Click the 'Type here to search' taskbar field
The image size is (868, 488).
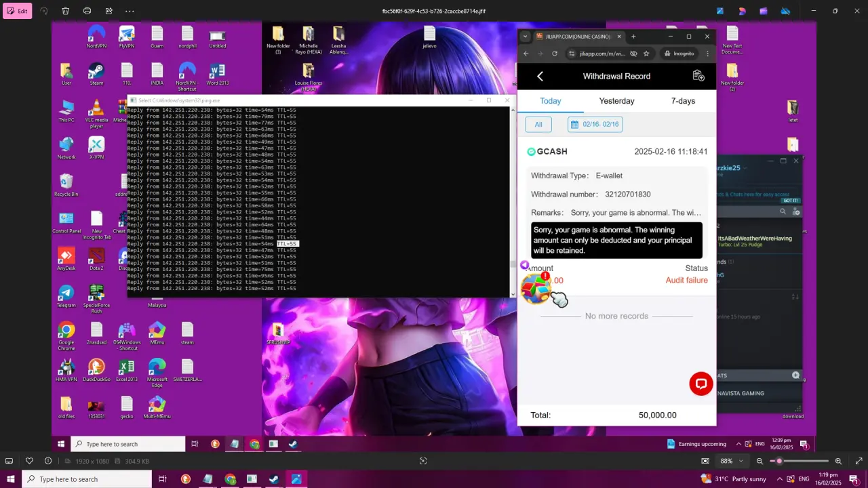click(87, 479)
